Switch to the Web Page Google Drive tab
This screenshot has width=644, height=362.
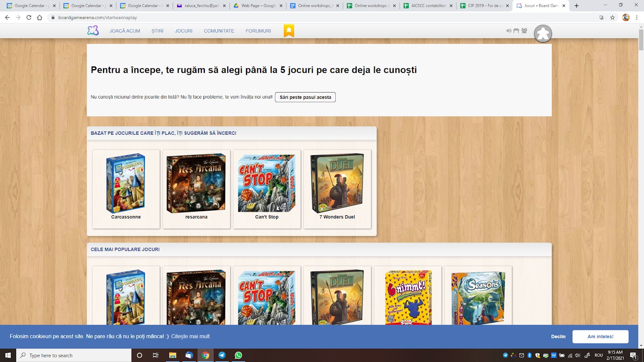(x=258, y=6)
